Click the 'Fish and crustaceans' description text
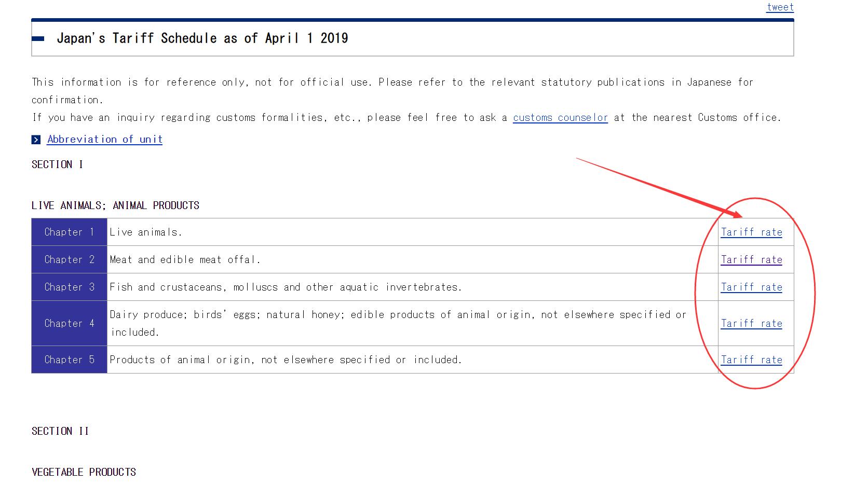Image resolution: width=868 pixels, height=483 pixels. click(x=285, y=287)
